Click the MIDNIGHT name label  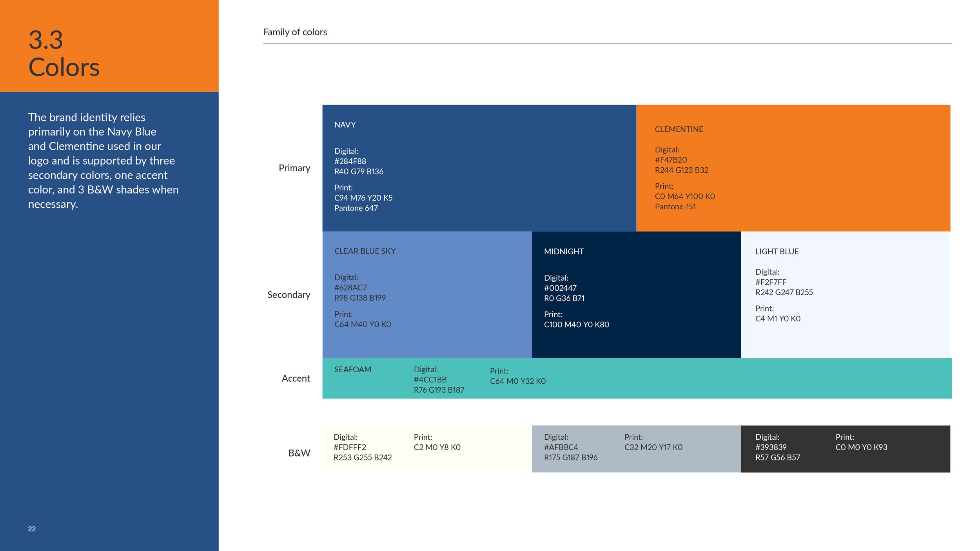564,252
